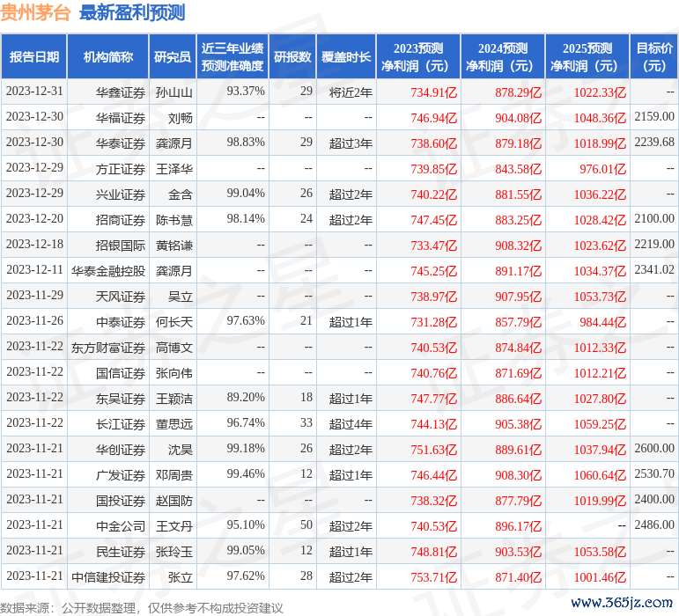Click the date 2023-12-20
The image size is (679, 616).
pos(34,218)
